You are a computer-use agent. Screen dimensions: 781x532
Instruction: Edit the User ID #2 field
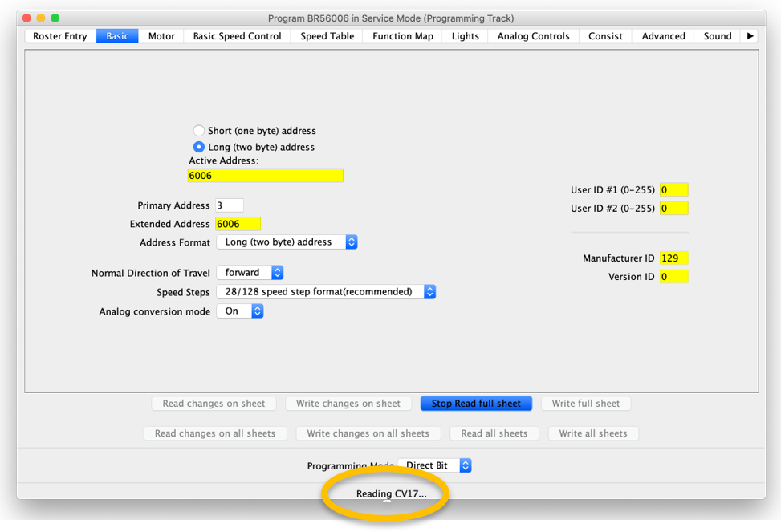pos(674,208)
